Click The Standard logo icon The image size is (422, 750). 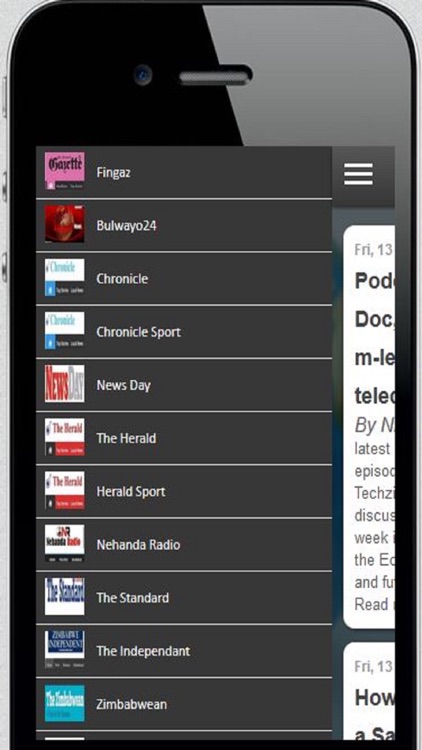pos(65,596)
